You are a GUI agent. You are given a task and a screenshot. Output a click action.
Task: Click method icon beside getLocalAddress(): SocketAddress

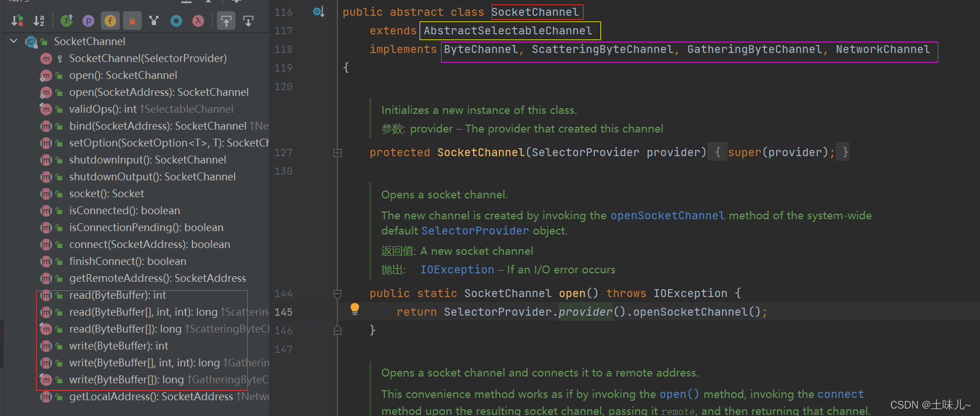(x=46, y=397)
